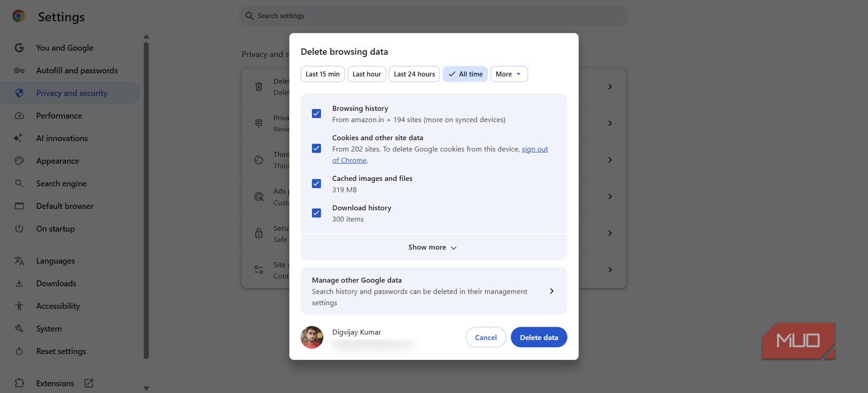868x393 pixels.
Task: Click the trash can icon in background list
Action: (x=259, y=86)
